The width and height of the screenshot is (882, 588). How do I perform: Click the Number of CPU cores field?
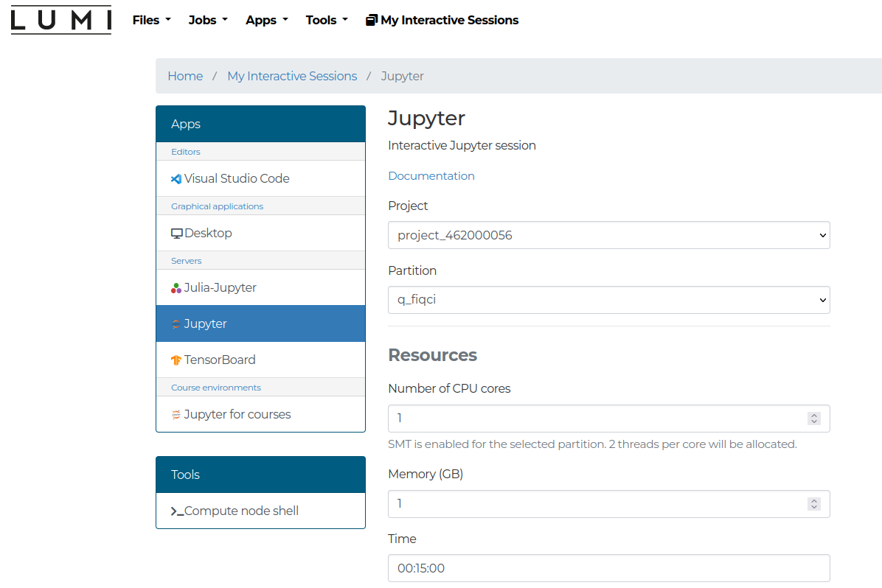click(608, 419)
